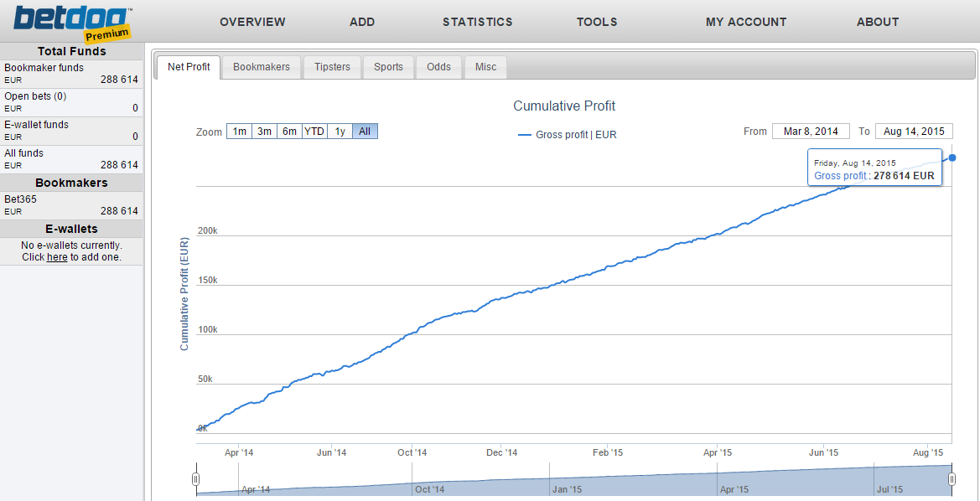
Task: Click the betdog Premium logo
Action: pos(73,23)
